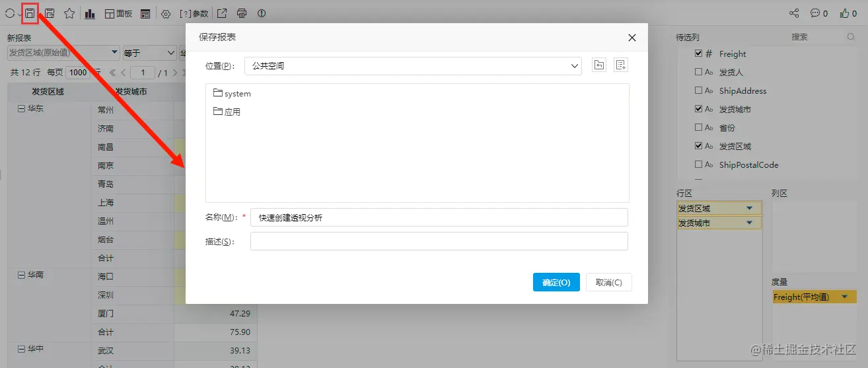The width and height of the screenshot is (868, 368).
Task: Click the 南昌 city cell
Action: 132,147
